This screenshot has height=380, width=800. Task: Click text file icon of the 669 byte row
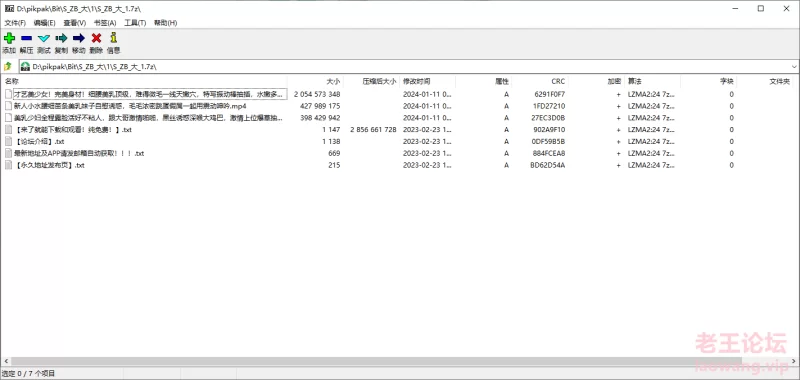point(8,153)
